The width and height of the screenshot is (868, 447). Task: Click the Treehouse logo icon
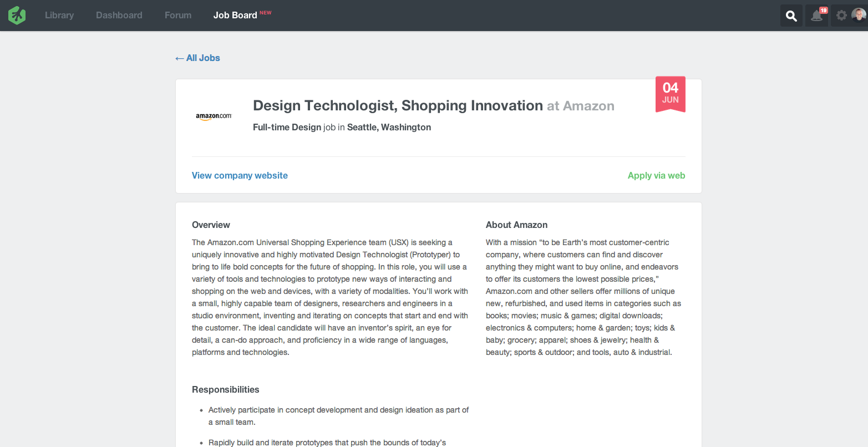(17, 16)
